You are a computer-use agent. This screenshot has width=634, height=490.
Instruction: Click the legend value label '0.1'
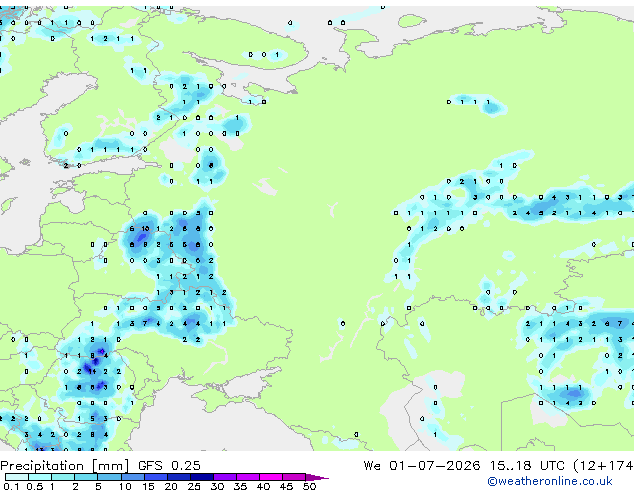point(11,486)
